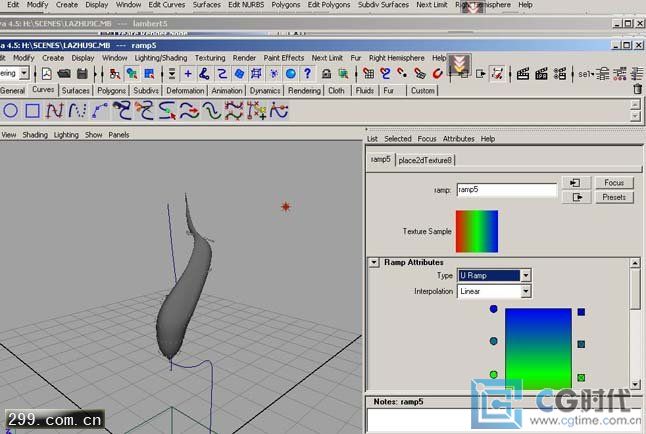Switch to the Polygons shelf tab
The width and height of the screenshot is (646, 434).
[111, 91]
